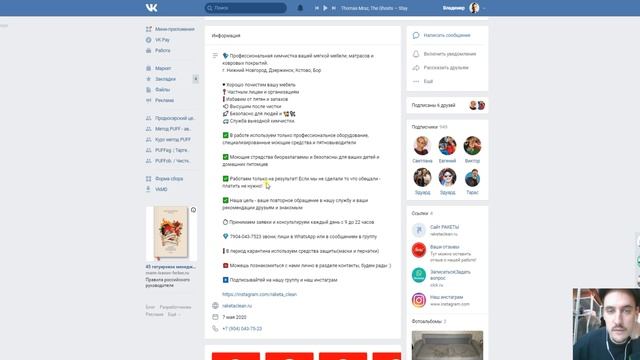Click the Информация block heading
The image size is (640, 360).
click(226, 36)
